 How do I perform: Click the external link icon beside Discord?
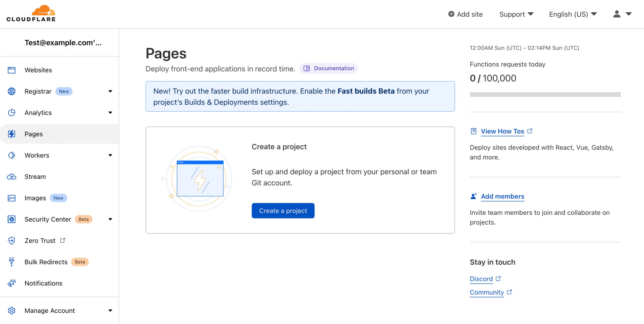click(498, 279)
